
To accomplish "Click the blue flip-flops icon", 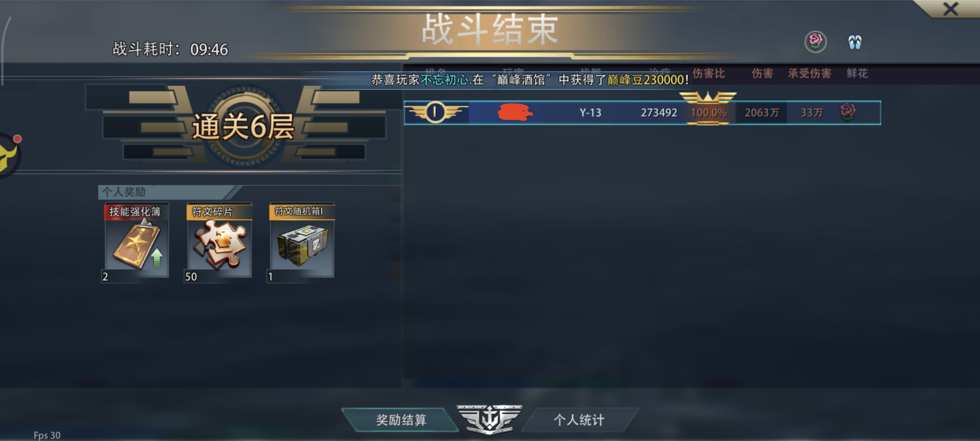I will pos(855,42).
